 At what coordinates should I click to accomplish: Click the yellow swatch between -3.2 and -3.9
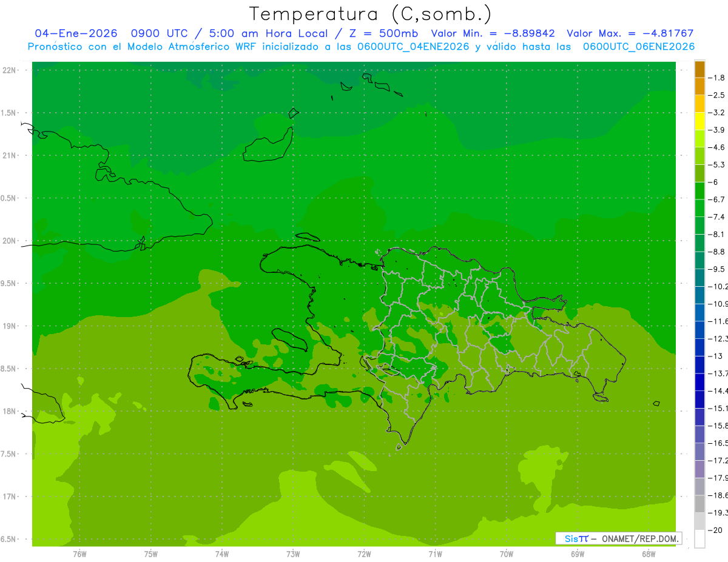pyautogui.click(x=699, y=121)
